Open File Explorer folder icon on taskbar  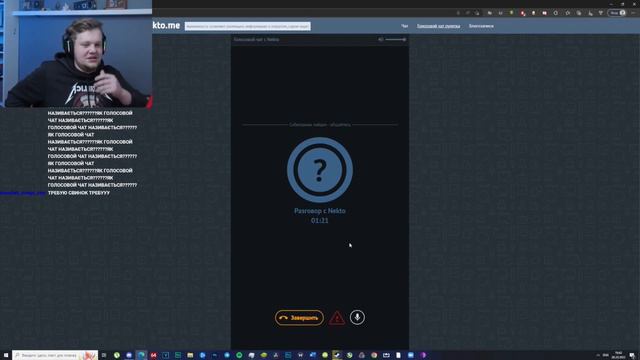190,355
